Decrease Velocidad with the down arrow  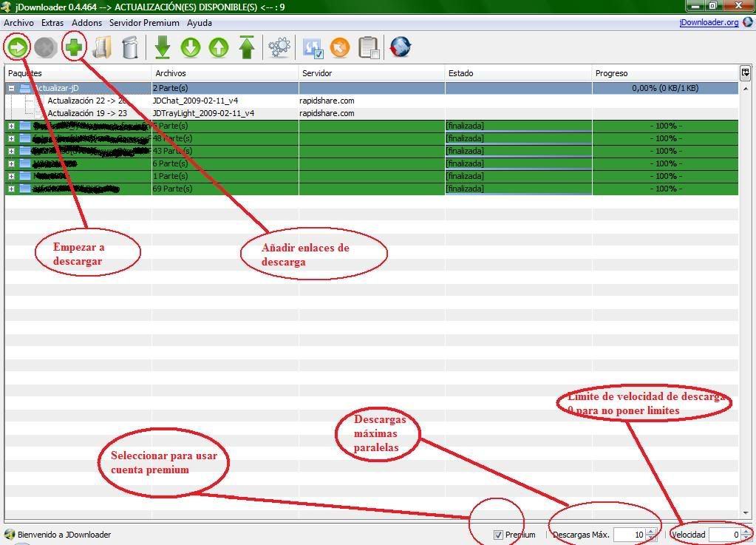[x=747, y=538]
